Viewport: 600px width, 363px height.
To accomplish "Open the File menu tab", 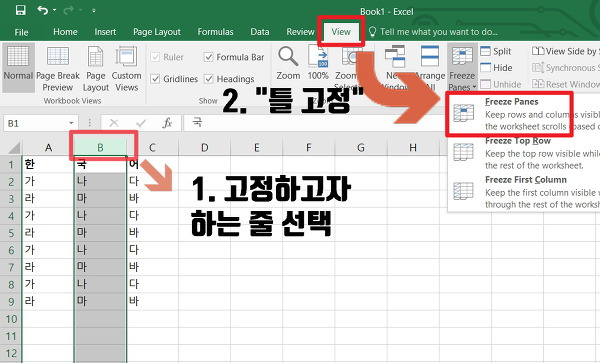I will click(x=21, y=32).
